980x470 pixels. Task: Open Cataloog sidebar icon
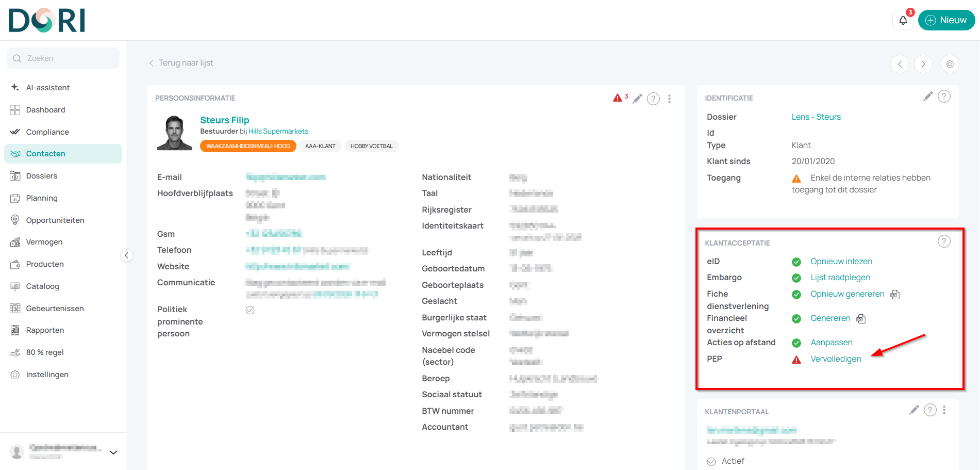point(15,286)
